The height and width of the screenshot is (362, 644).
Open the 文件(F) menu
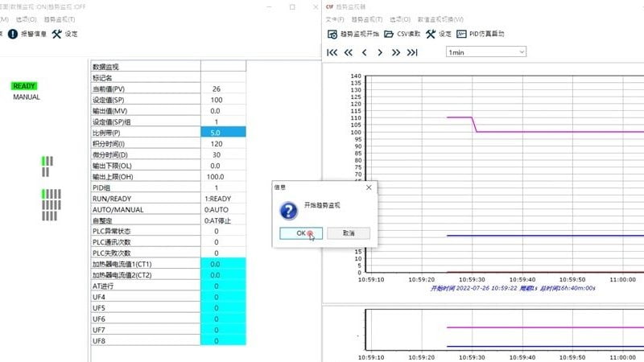pyautogui.click(x=335, y=19)
